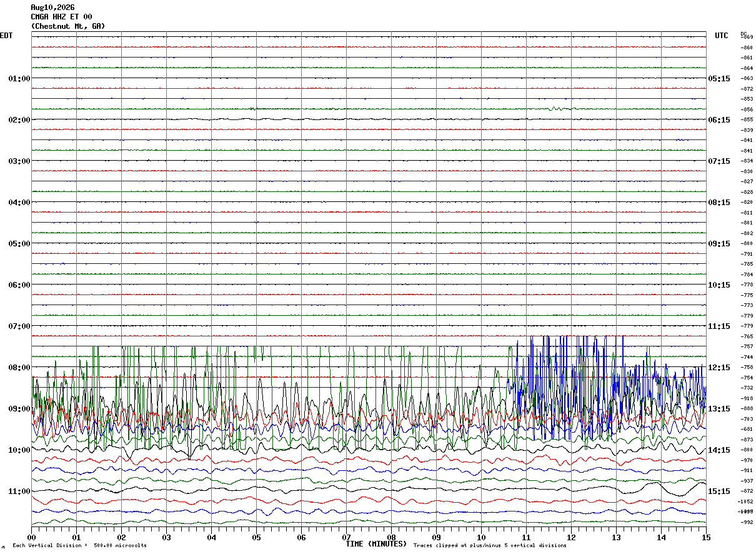Click the 02:00 EDT time label
Viewport: 756px width, 554px height.
pyautogui.click(x=19, y=120)
